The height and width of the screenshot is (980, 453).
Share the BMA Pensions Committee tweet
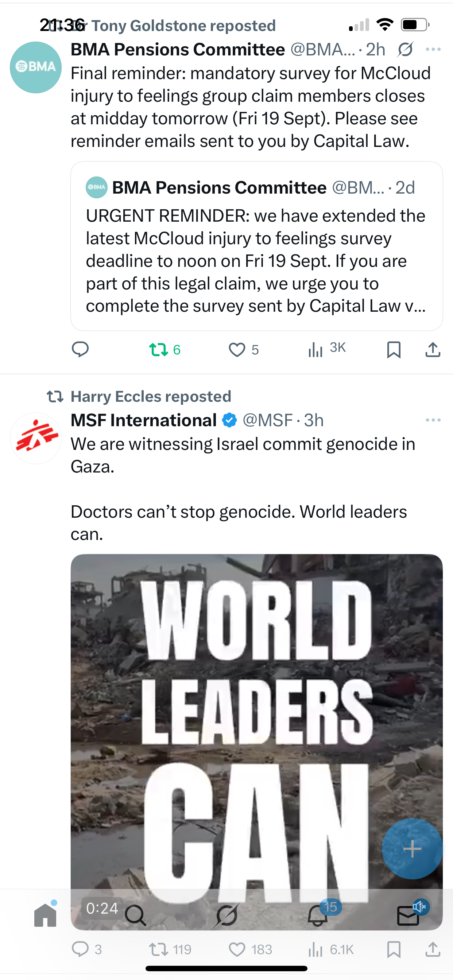pos(433,350)
